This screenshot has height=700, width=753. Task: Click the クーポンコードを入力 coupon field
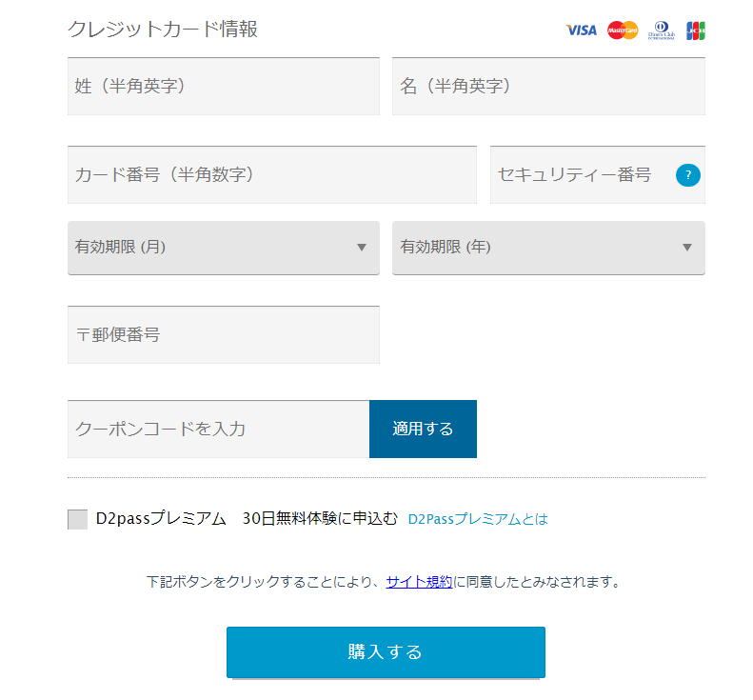click(x=218, y=429)
